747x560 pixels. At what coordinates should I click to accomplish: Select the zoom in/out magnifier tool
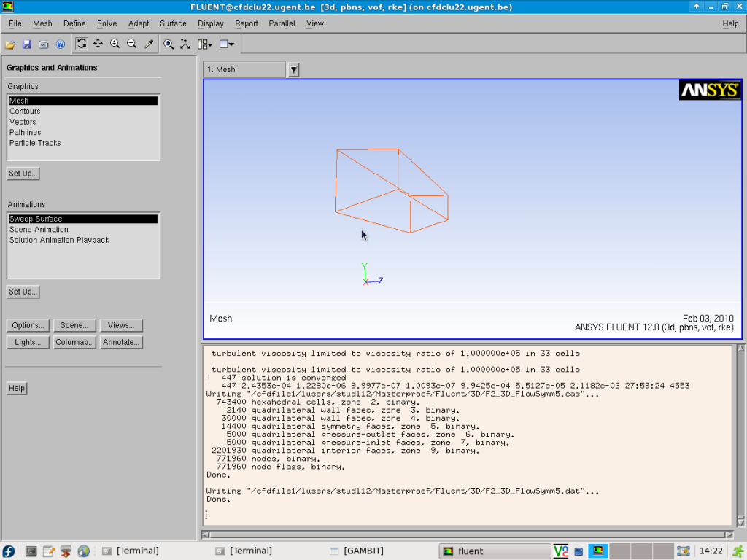[x=115, y=44]
